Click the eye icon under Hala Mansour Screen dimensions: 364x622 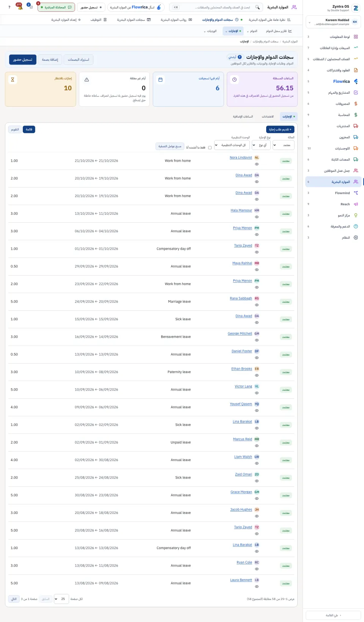pos(257,217)
